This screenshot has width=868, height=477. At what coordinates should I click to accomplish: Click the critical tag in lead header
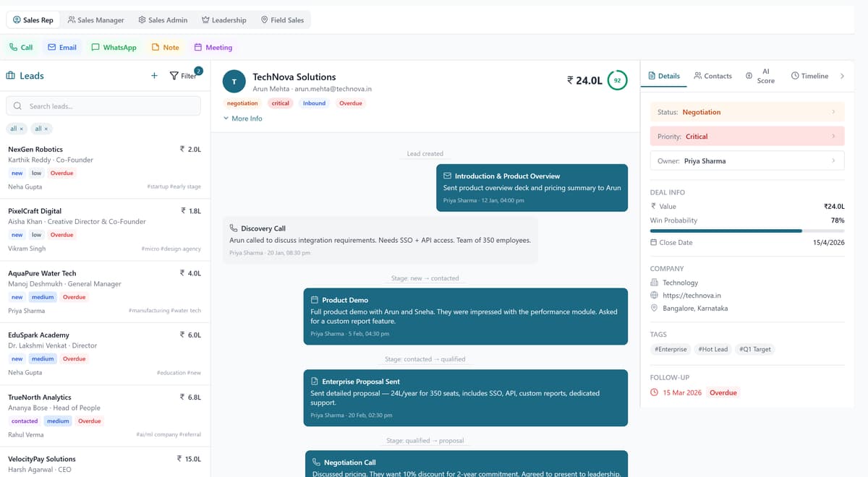(281, 103)
